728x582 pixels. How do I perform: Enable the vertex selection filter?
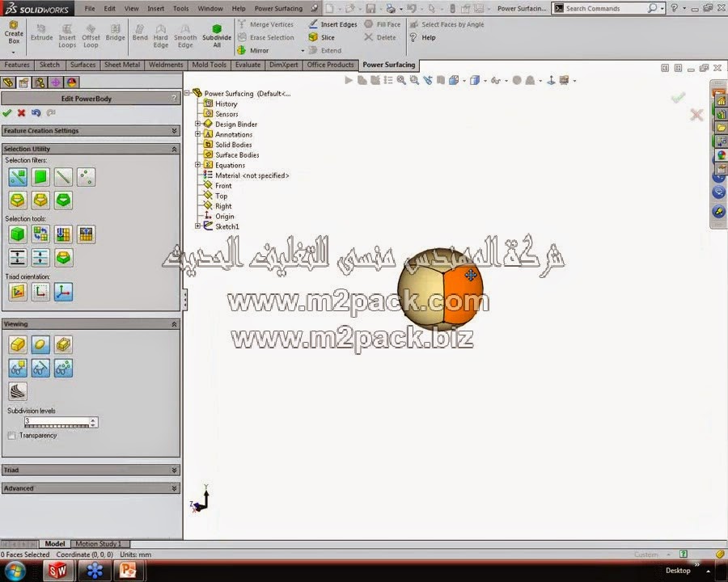coord(87,177)
